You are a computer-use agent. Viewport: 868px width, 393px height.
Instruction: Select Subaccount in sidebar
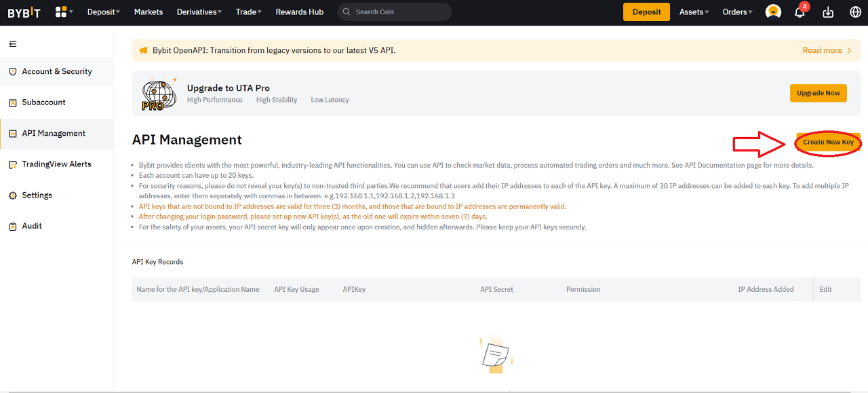(56, 102)
